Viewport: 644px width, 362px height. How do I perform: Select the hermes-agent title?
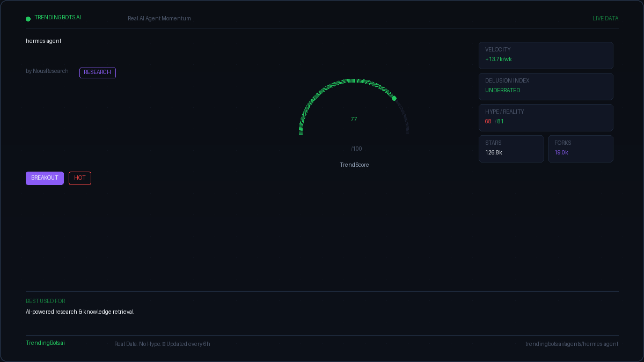[x=43, y=41]
